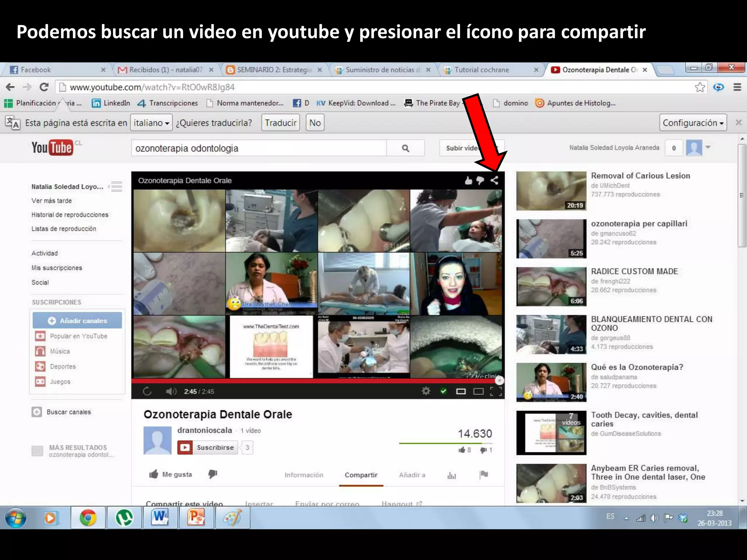Toggle the large player size button
747x560 pixels.
point(478,391)
